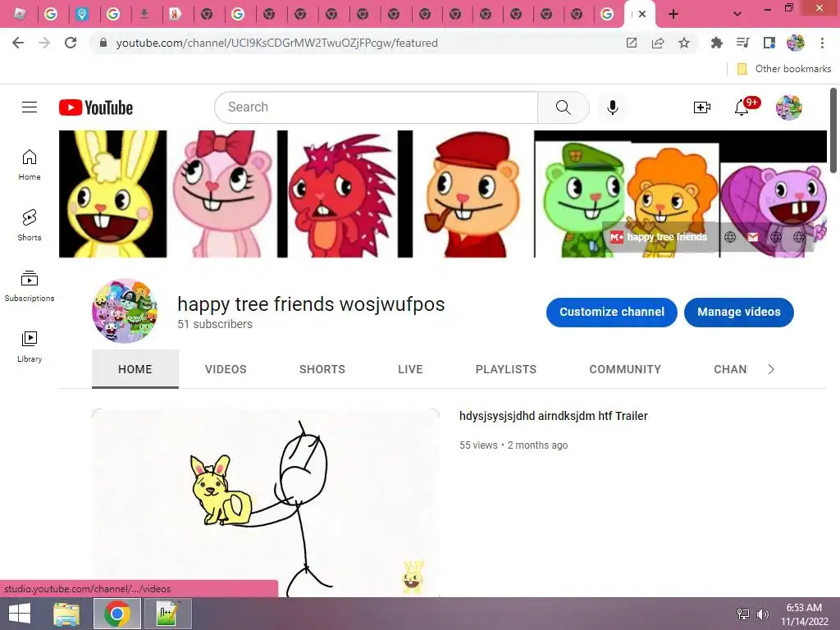Share this page from the address bar
The width and height of the screenshot is (840, 630).
coord(658,43)
